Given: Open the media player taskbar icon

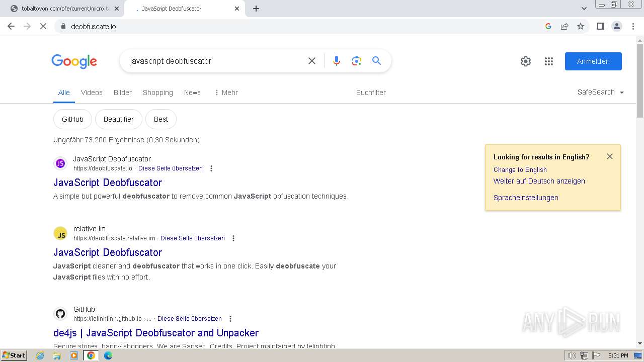Looking at the screenshot, I should tap(74, 355).
